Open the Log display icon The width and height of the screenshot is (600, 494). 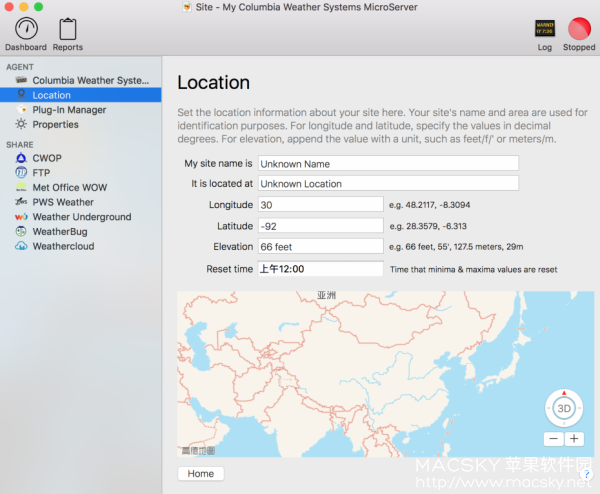coord(545,28)
